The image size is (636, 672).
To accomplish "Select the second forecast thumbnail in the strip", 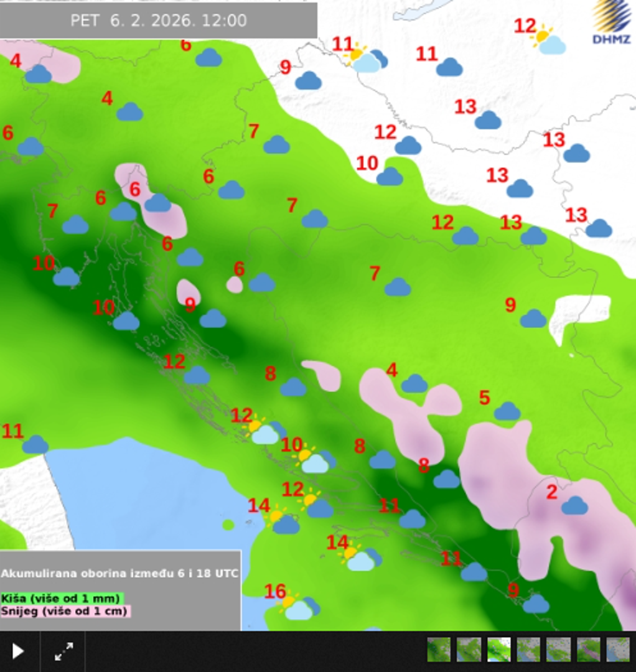I will (469, 650).
